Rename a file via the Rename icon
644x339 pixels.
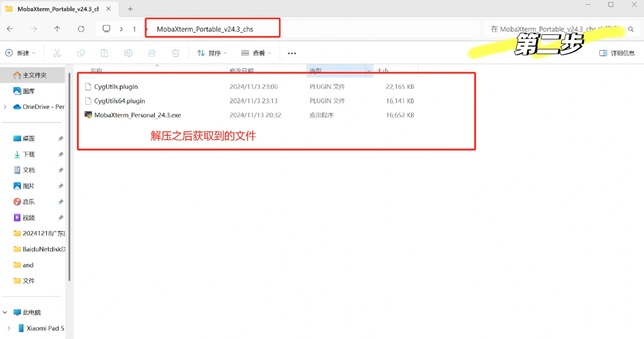[128, 53]
